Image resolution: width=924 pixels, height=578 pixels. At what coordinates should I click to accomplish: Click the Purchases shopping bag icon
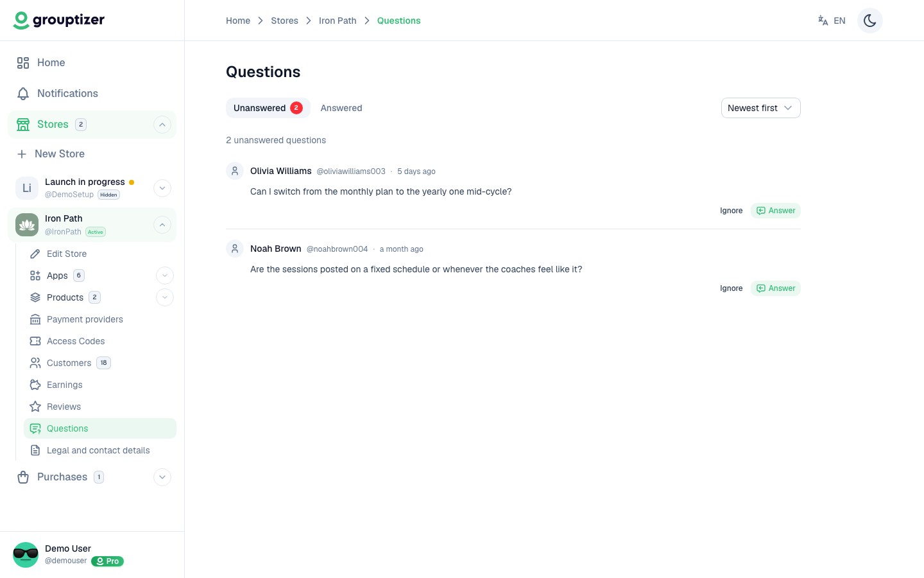click(x=23, y=477)
